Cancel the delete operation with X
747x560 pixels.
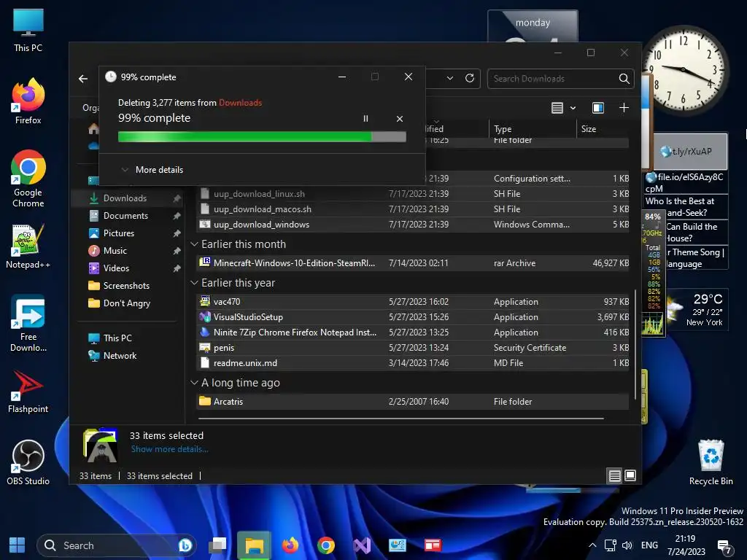point(400,119)
